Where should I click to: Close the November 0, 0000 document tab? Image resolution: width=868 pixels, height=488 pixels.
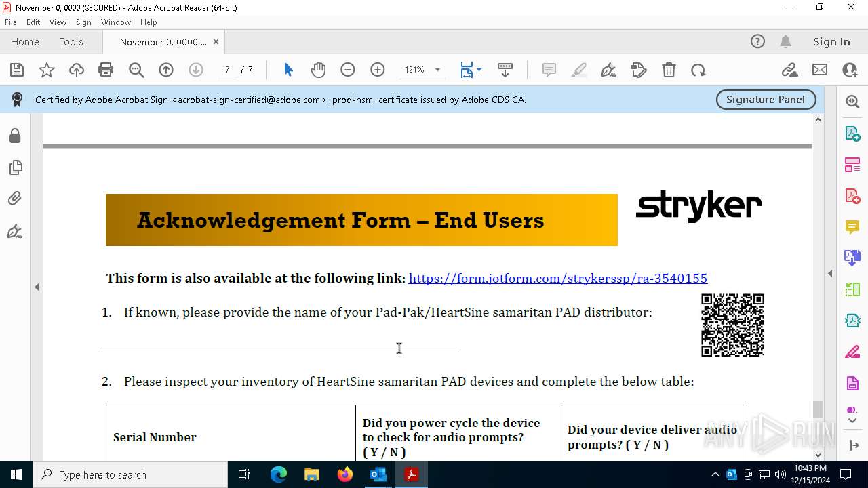tap(216, 41)
